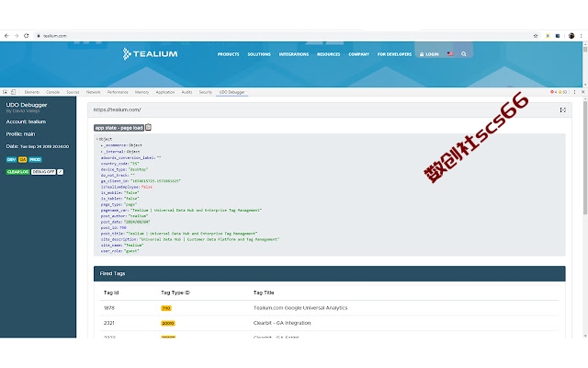This screenshot has height=368, width=588.
Task: Open the COMPANY menu
Action: (359, 54)
